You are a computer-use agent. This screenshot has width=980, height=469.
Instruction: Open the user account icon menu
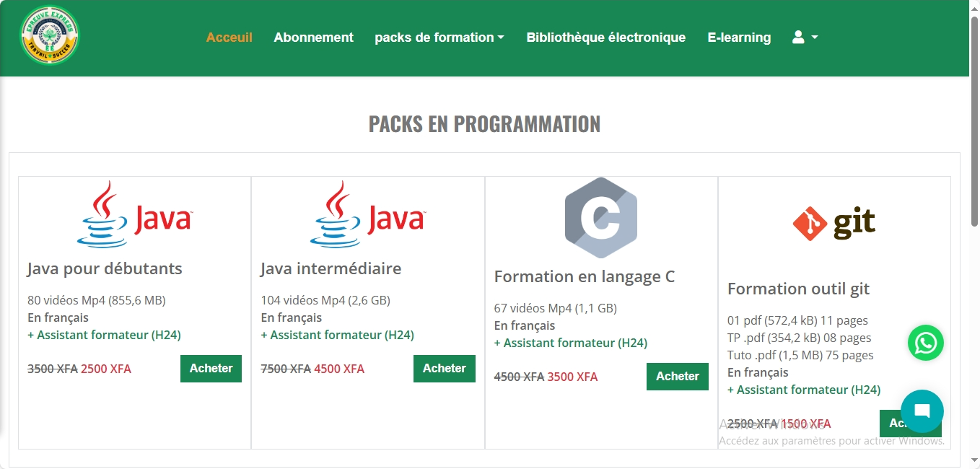click(805, 38)
